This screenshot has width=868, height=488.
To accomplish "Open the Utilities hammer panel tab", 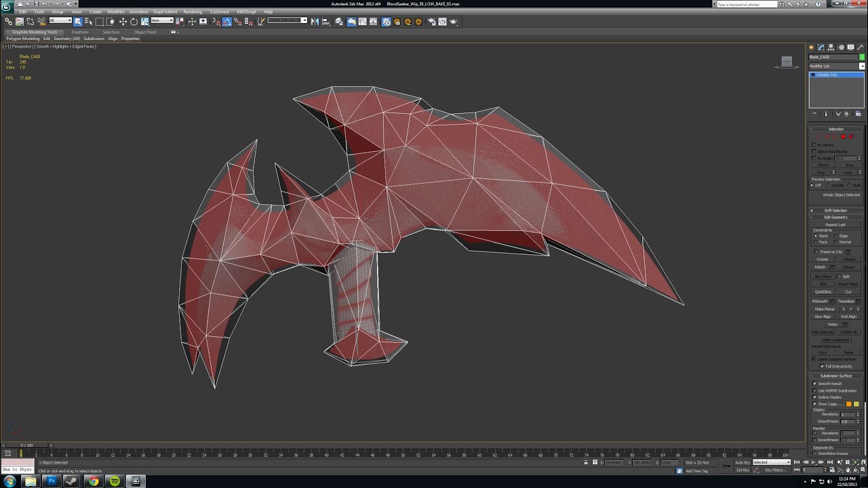I will point(860,47).
